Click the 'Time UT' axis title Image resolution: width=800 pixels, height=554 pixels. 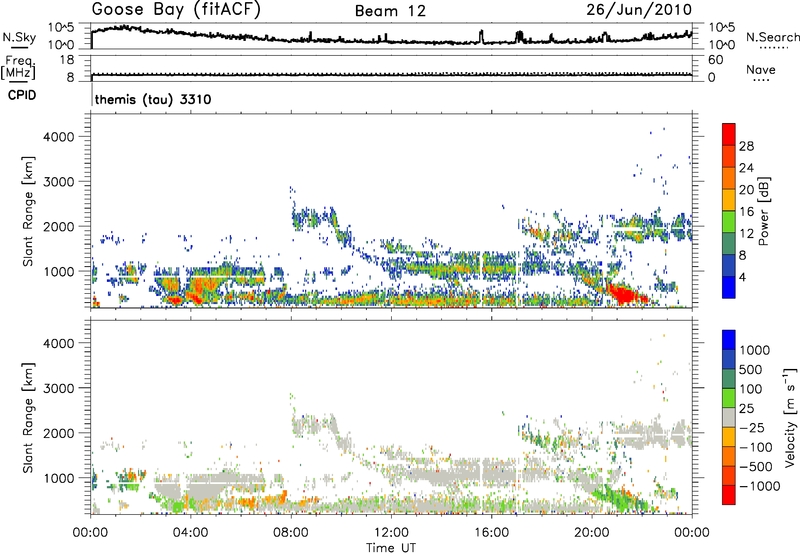coord(391,548)
